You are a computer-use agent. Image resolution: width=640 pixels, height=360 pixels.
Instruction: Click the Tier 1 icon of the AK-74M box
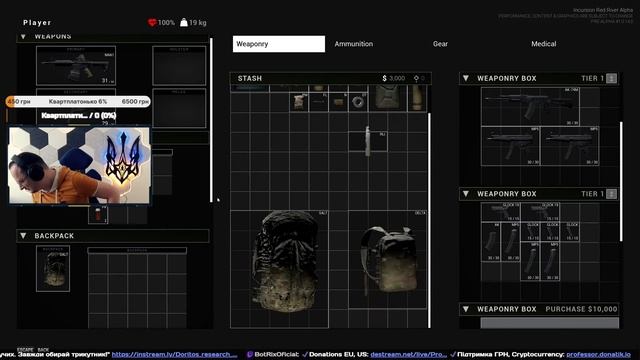point(611,78)
